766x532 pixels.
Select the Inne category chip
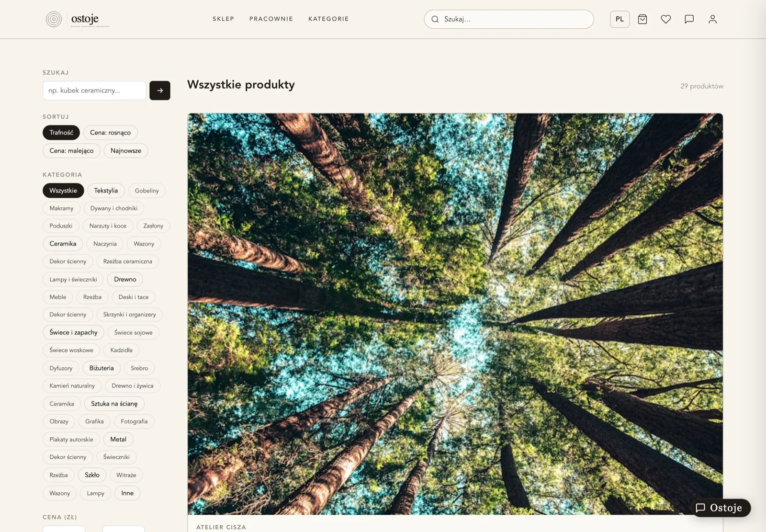(x=127, y=493)
